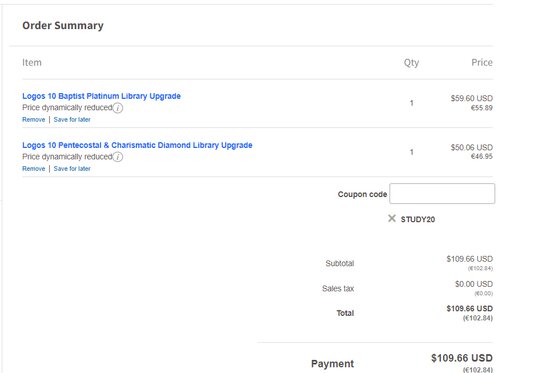Image resolution: width=550 pixels, height=373 pixels.
Task: Open Logos 10 Pentecostal & Charismatic Diamond link
Action: point(137,145)
